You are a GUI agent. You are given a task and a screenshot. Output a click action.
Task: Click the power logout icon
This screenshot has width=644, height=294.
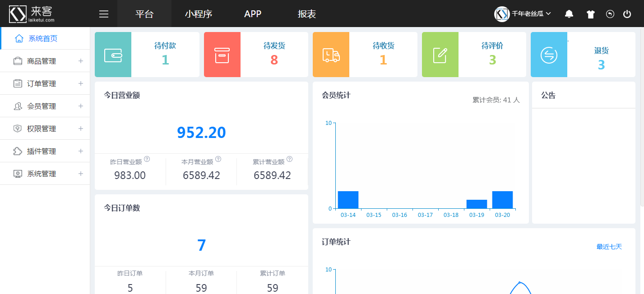coord(627,14)
